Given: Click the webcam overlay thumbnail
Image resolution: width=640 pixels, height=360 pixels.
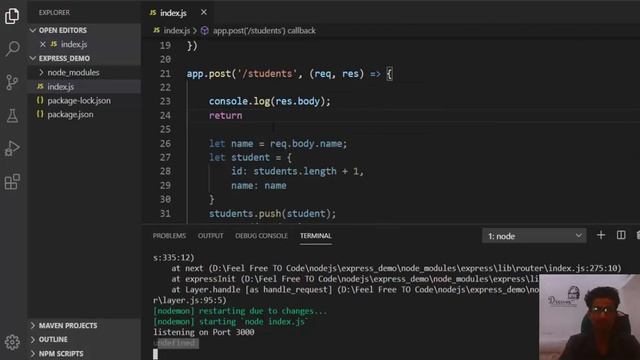Looking at the screenshot, I should point(589,317).
